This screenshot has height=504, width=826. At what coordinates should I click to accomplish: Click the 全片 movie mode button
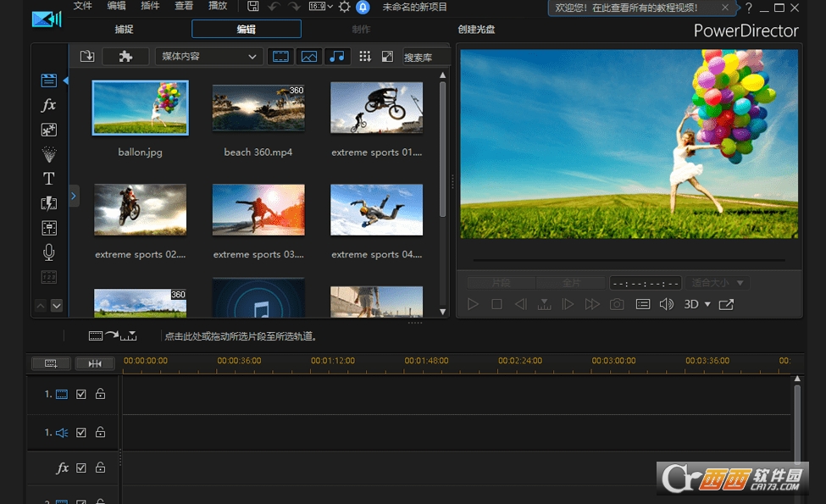click(x=571, y=283)
